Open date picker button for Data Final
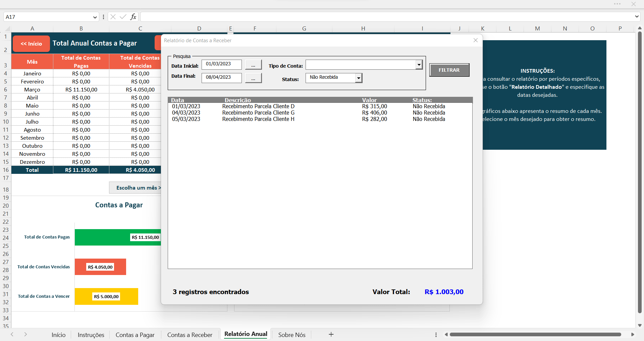 pyautogui.click(x=253, y=78)
